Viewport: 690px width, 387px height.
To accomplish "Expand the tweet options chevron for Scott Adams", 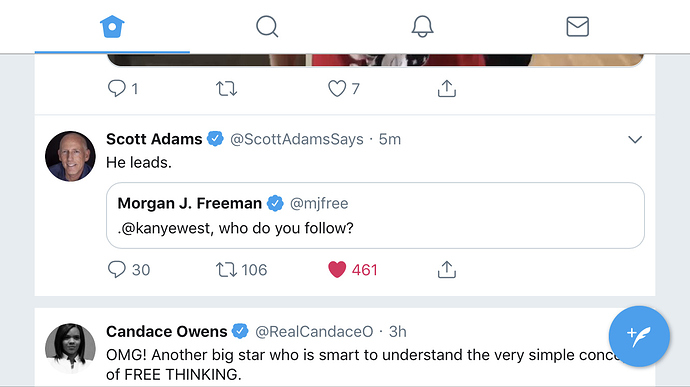I will point(635,140).
